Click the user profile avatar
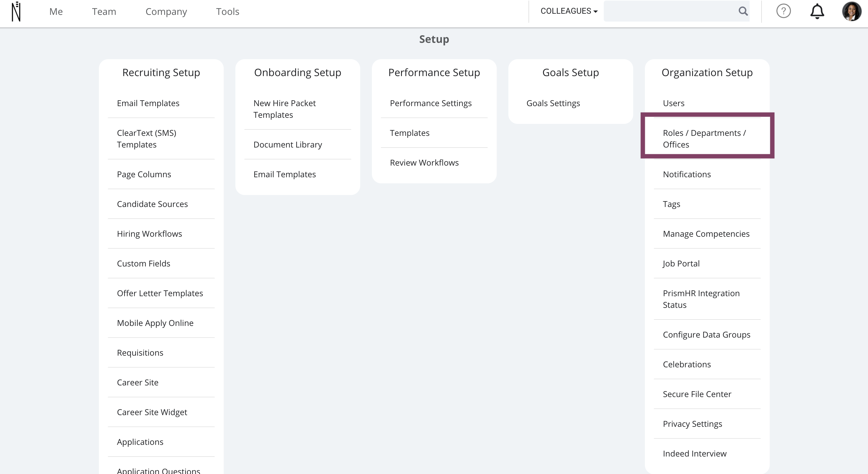The height and width of the screenshot is (474, 868). pos(851,11)
